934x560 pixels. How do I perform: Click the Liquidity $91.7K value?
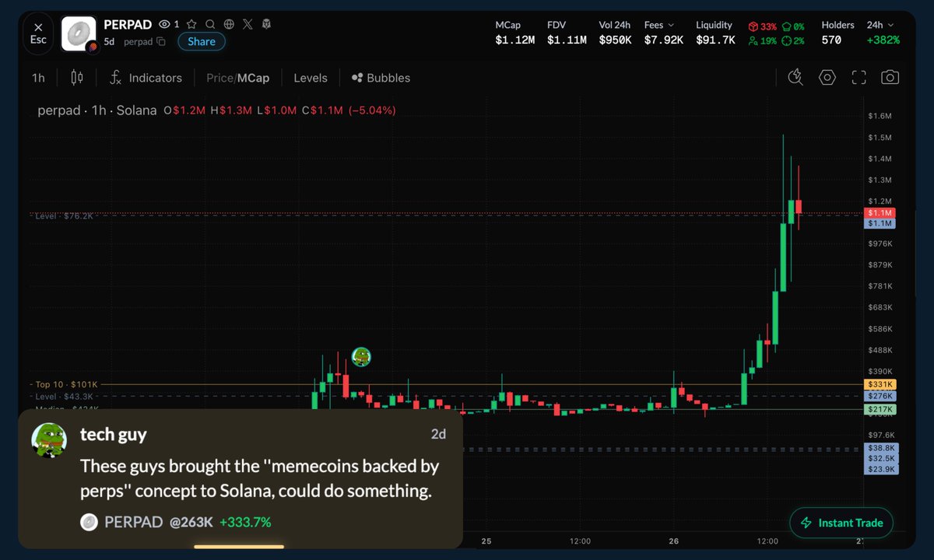(715, 40)
